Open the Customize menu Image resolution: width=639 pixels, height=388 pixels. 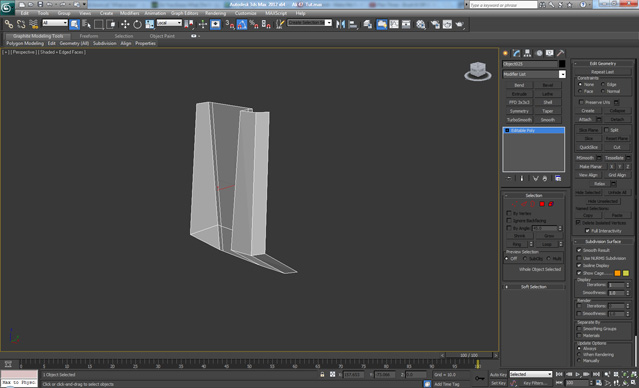tap(245, 13)
